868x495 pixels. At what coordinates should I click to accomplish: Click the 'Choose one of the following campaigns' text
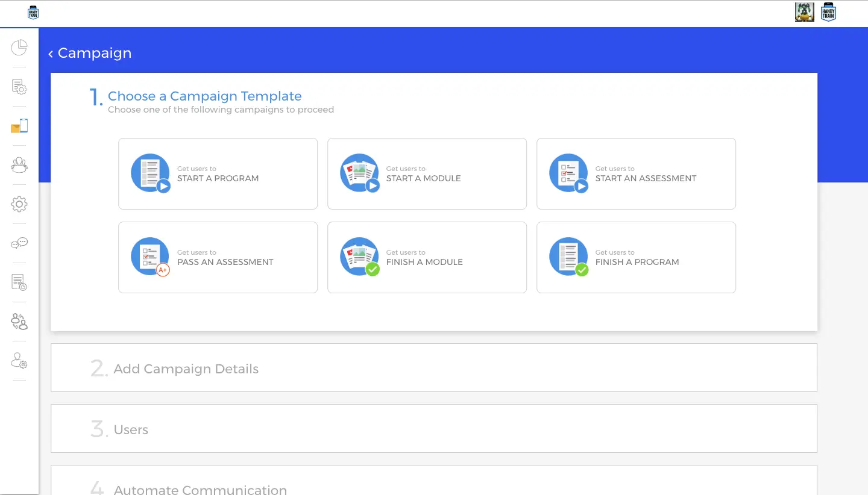(221, 110)
